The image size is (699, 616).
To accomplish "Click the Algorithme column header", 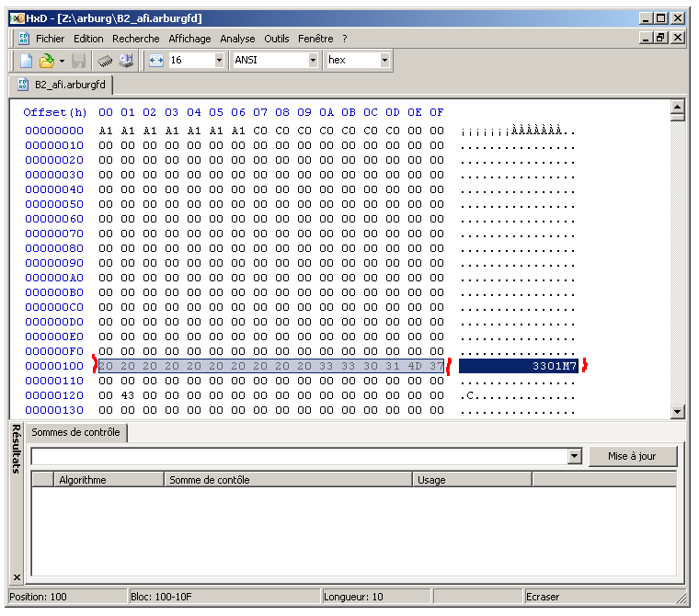I will 109,480.
